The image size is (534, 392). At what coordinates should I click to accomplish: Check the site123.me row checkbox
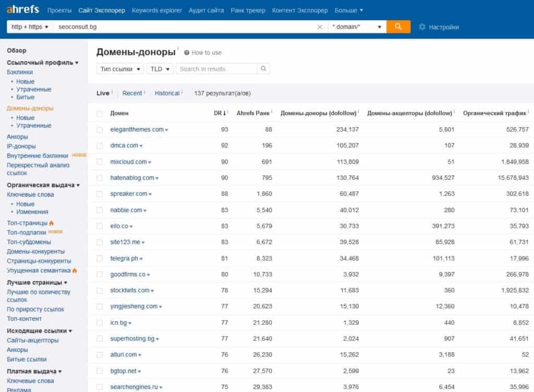[x=100, y=242]
